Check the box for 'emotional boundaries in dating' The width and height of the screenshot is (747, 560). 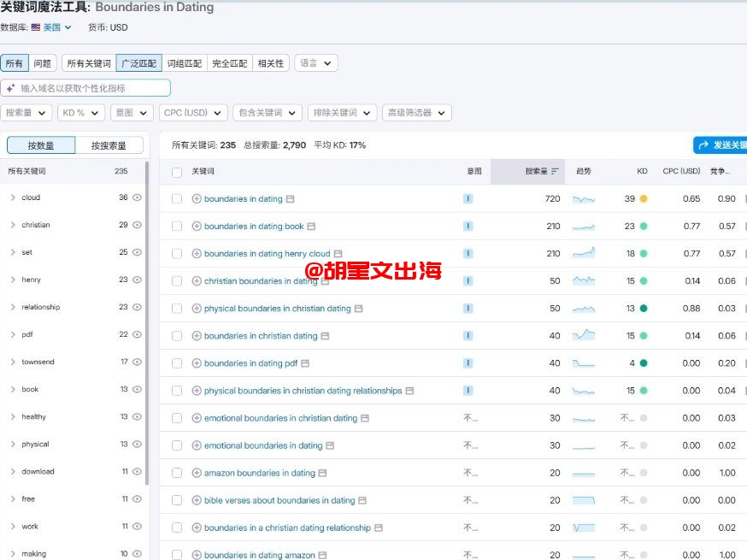pyautogui.click(x=177, y=445)
